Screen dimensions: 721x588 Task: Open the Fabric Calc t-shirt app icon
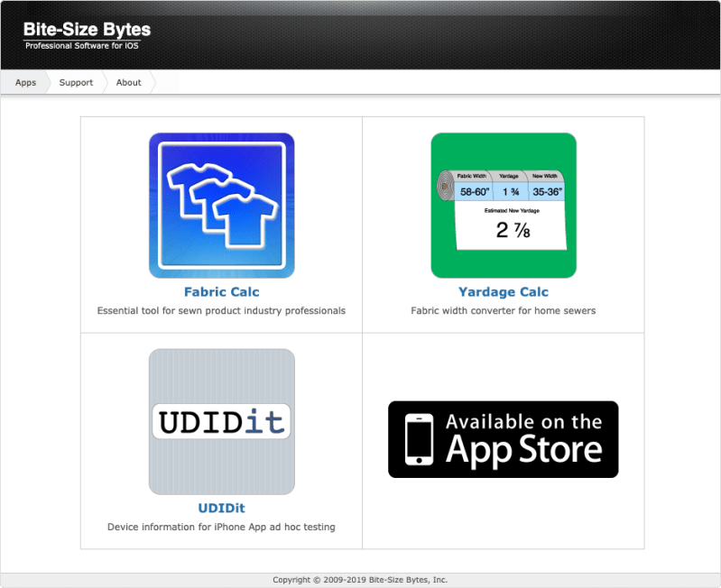click(222, 206)
